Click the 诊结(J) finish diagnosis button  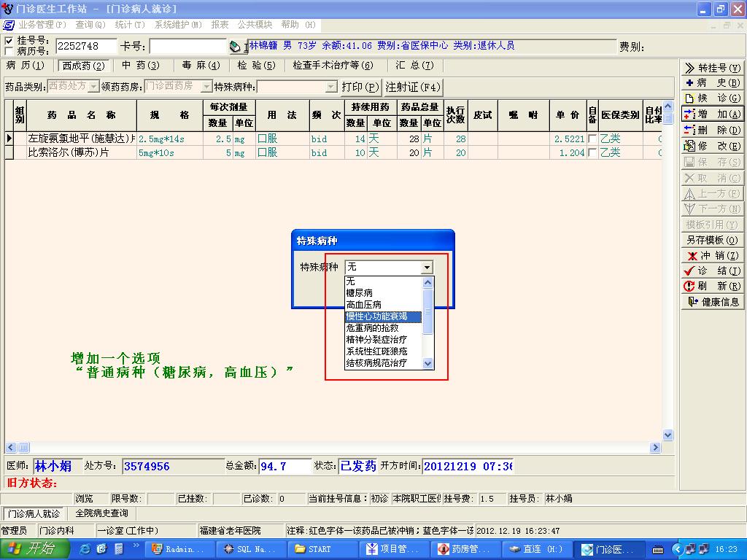click(x=712, y=271)
